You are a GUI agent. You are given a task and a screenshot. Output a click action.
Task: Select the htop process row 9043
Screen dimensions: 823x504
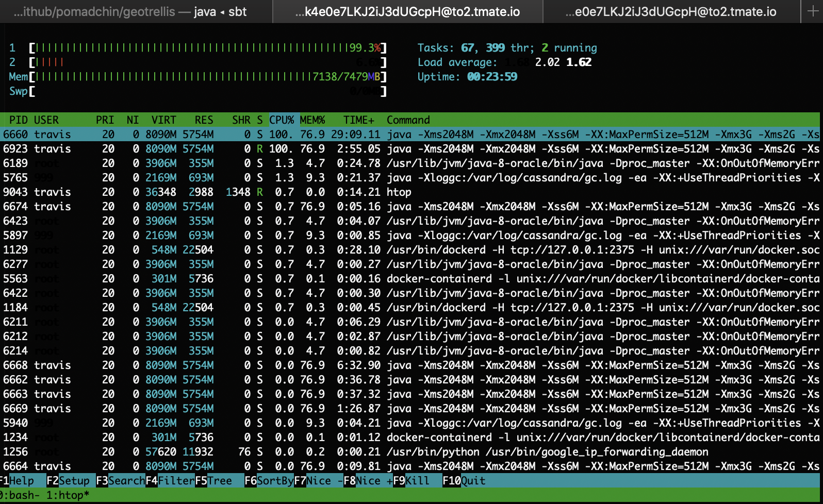pyautogui.click(x=411, y=192)
